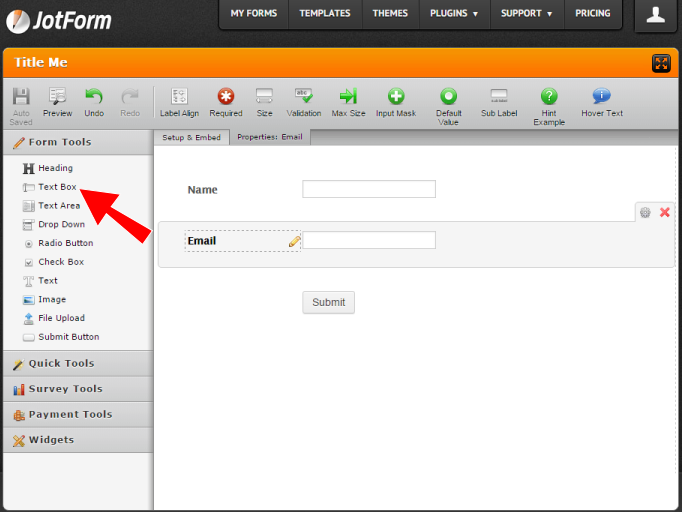The width and height of the screenshot is (682, 512).
Task: Open the Pricing page
Action: (592, 13)
